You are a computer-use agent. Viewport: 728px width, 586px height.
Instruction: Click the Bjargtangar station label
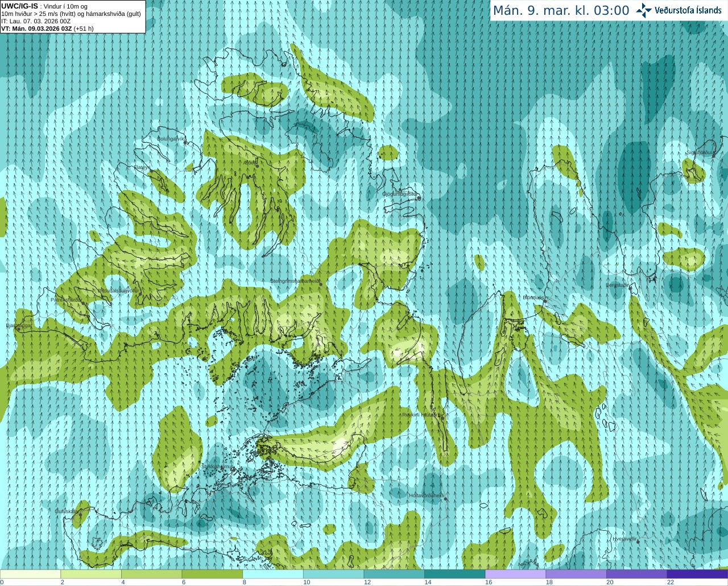[x=18, y=325]
